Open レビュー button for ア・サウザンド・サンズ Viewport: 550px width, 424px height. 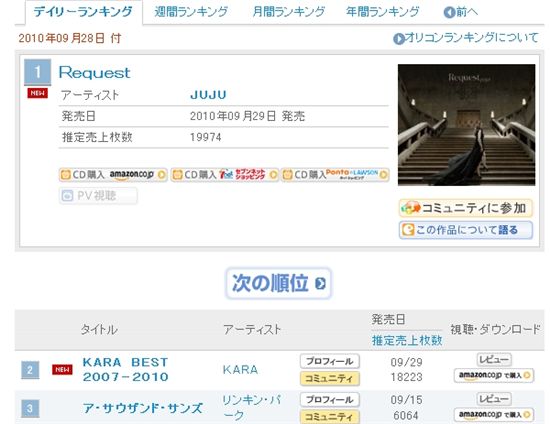494,399
